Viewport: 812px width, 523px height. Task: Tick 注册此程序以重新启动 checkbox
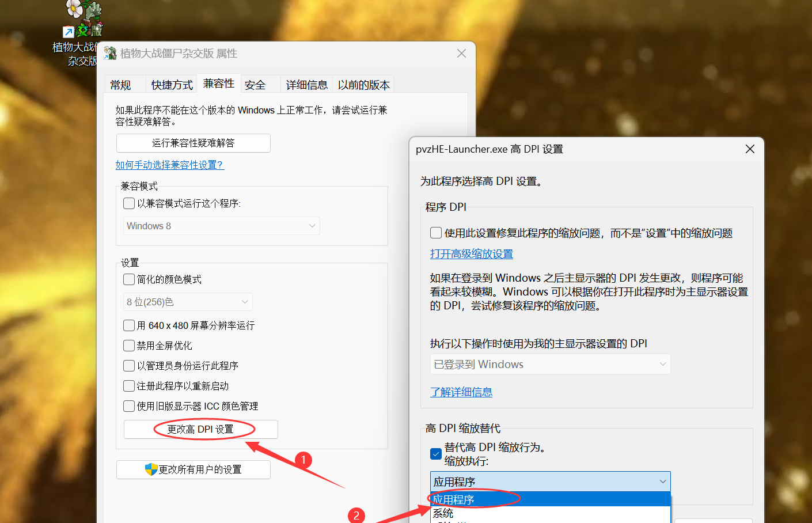coord(129,386)
